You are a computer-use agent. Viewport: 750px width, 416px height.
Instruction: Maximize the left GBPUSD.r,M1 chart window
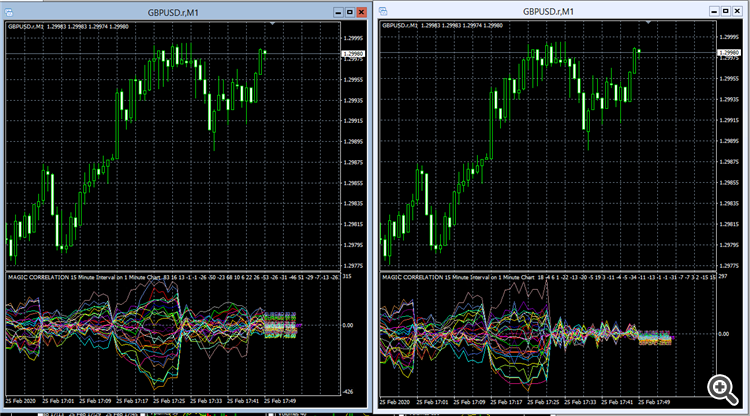click(350, 12)
